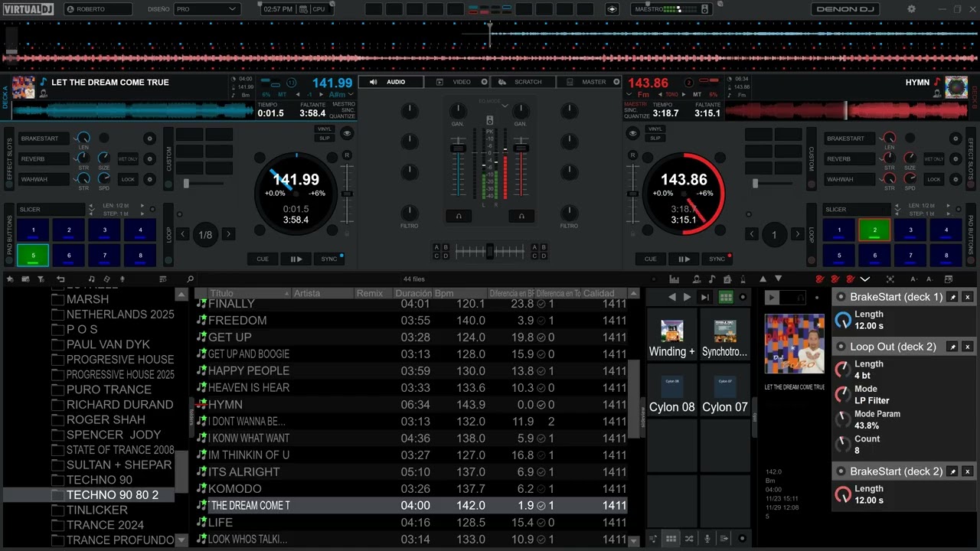Click the CUE button on the right deck
The height and width of the screenshot is (551, 980).
click(651, 259)
